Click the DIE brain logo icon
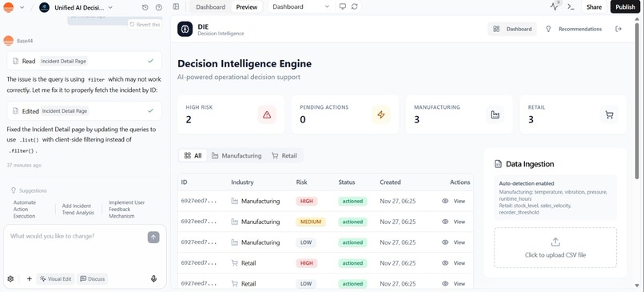Image resolution: width=644 pixels, height=292 pixels. (185, 29)
